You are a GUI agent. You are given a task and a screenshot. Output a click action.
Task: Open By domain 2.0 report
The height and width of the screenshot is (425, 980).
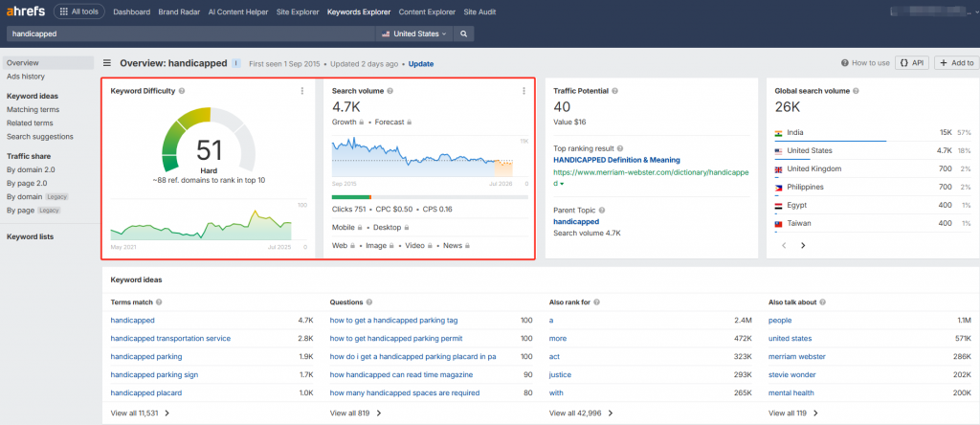[x=31, y=169]
